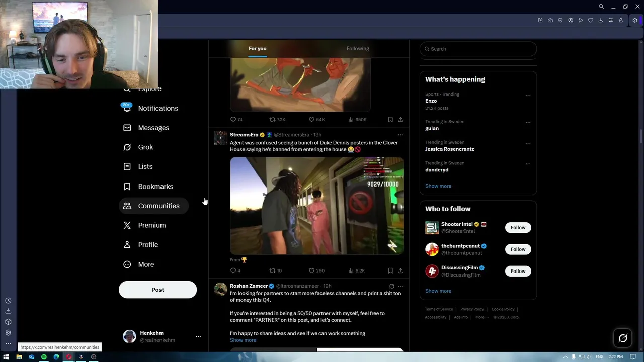Open Messages envelope icon
Screen dimensions: 644x362
pyautogui.click(x=127, y=128)
